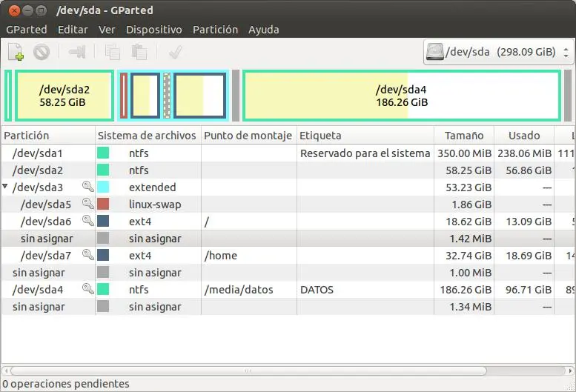Select the 1.34 MiB unallocated row
576x392 pixels.
click(288, 307)
